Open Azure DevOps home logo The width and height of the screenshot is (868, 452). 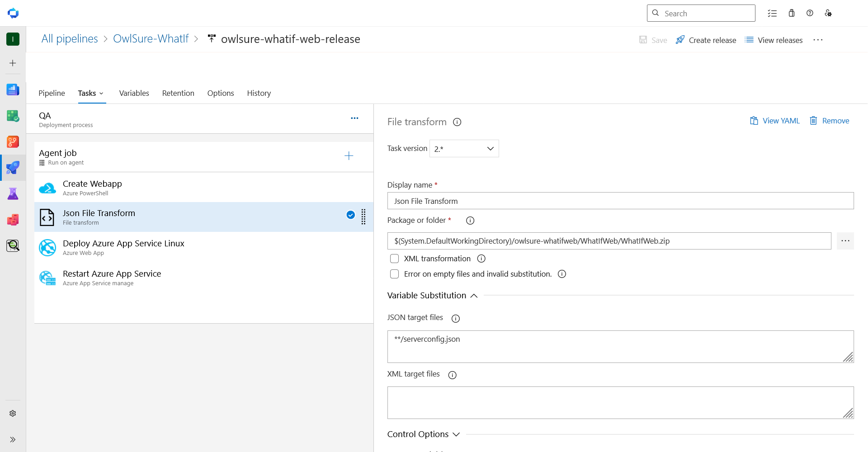pos(13,13)
